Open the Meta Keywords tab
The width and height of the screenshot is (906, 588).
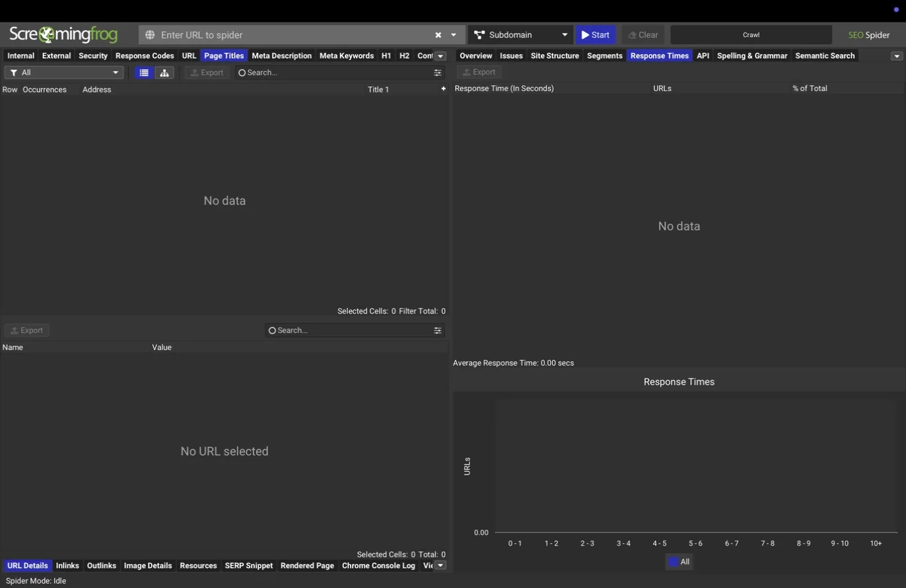[347, 56]
